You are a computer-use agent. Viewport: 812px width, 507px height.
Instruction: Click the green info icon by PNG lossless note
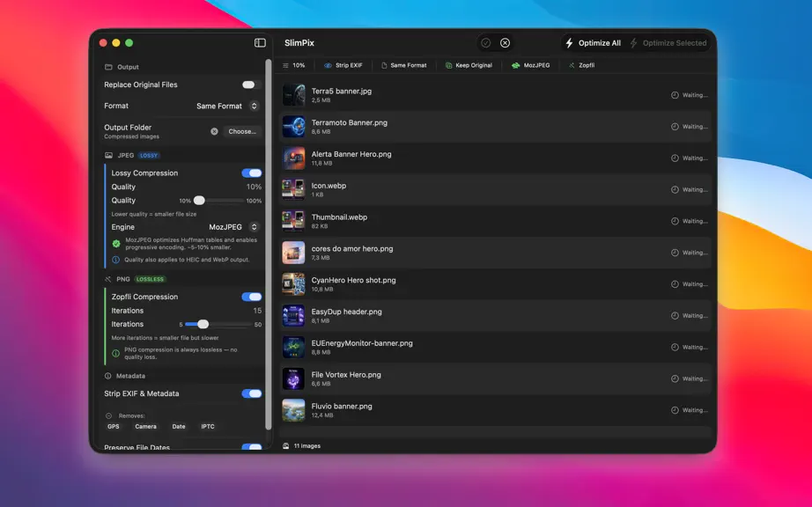[116, 353]
